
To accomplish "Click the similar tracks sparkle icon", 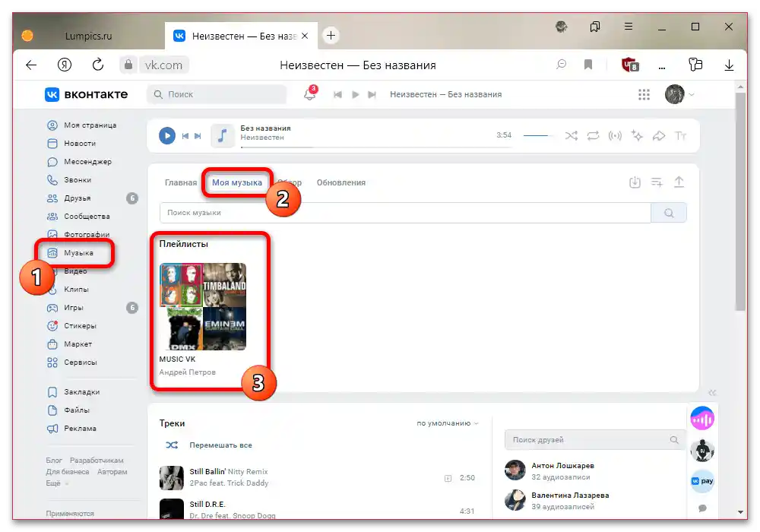I will [x=637, y=136].
